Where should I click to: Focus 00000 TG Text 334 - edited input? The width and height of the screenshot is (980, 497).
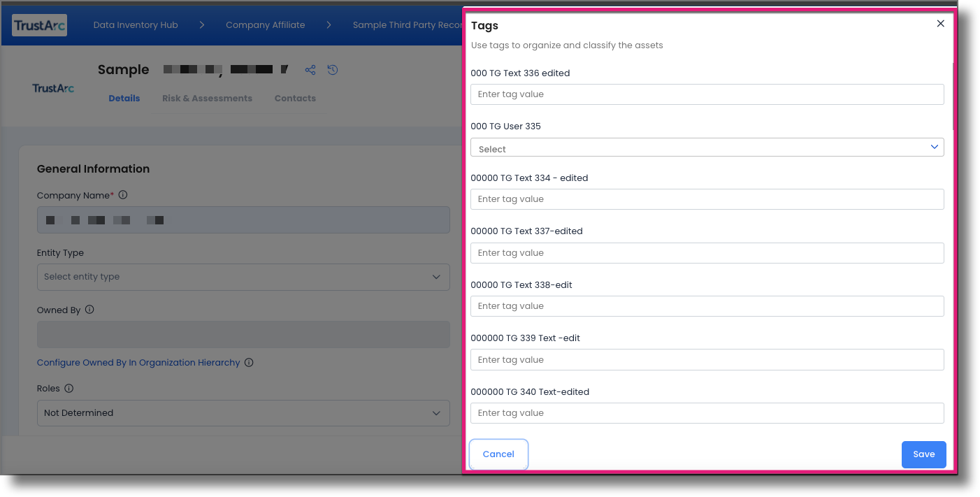pyautogui.click(x=707, y=199)
